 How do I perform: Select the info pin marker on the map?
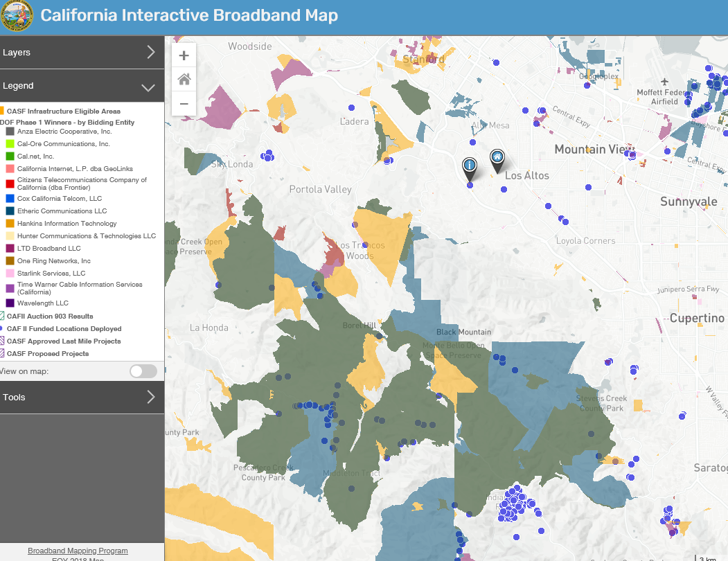tap(470, 170)
